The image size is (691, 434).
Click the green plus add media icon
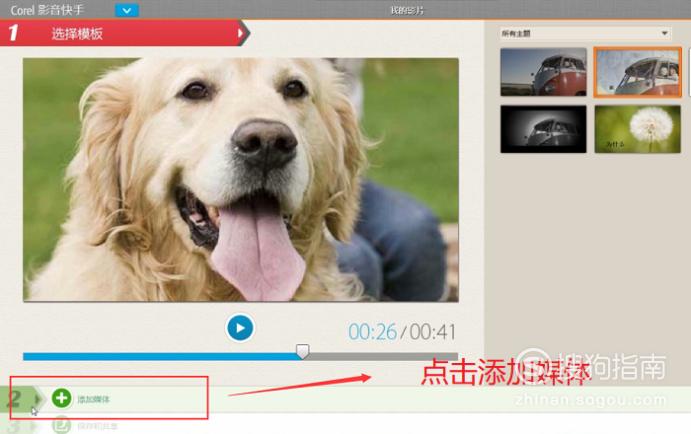click(x=61, y=398)
